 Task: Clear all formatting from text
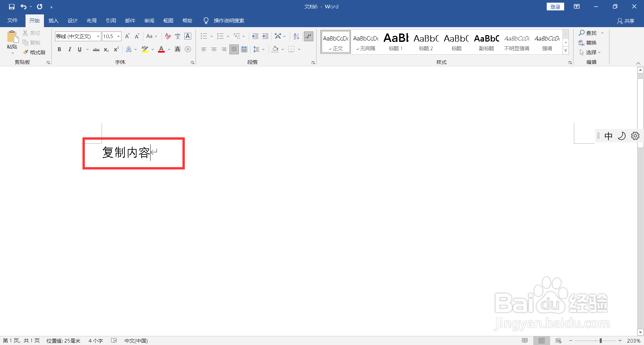click(x=168, y=36)
